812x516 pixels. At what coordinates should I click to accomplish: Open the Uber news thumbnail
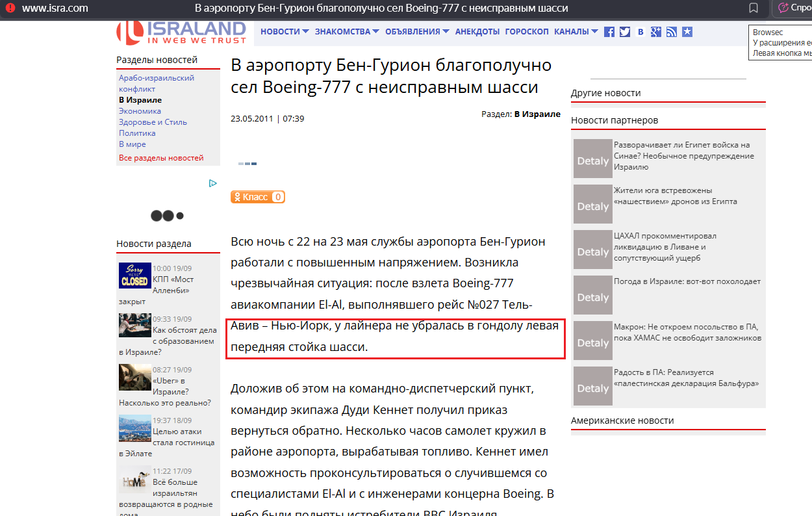point(135,377)
